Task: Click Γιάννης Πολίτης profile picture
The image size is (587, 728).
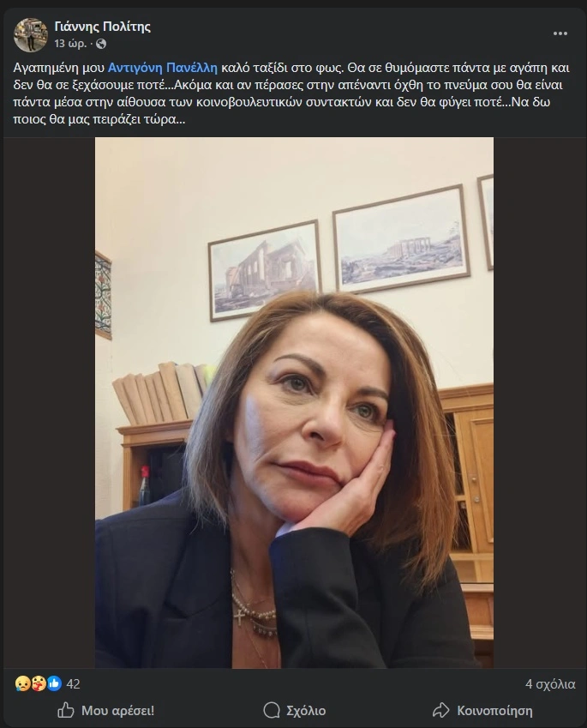Action: [x=31, y=35]
